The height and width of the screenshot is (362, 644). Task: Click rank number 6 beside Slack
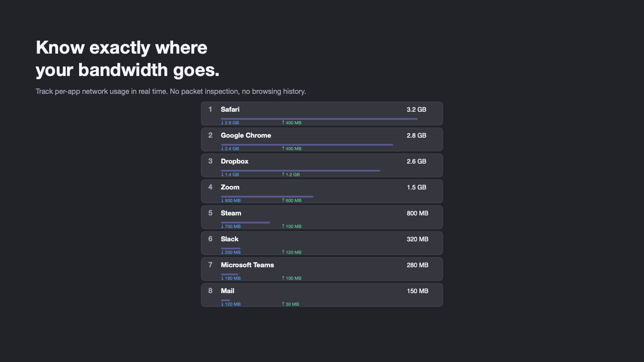[x=210, y=239]
